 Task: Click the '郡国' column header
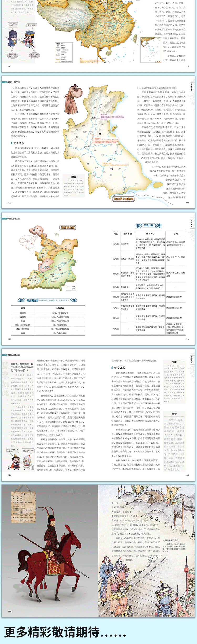tap(23, 308)
